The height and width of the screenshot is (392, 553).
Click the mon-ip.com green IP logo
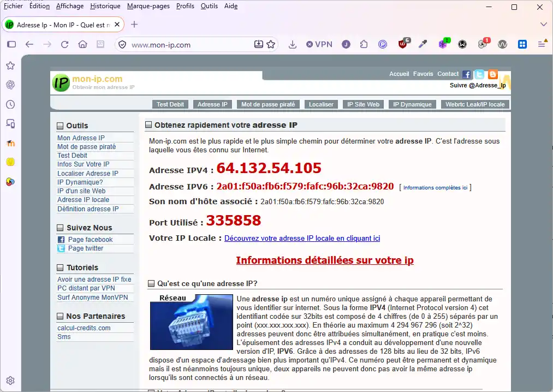(x=61, y=82)
